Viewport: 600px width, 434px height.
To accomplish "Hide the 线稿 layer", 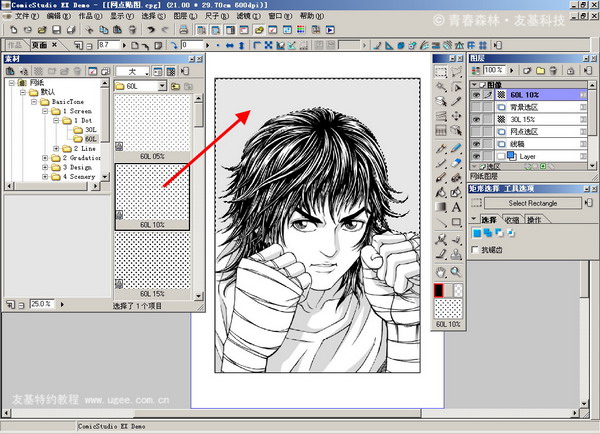I will click(x=476, y=144).
